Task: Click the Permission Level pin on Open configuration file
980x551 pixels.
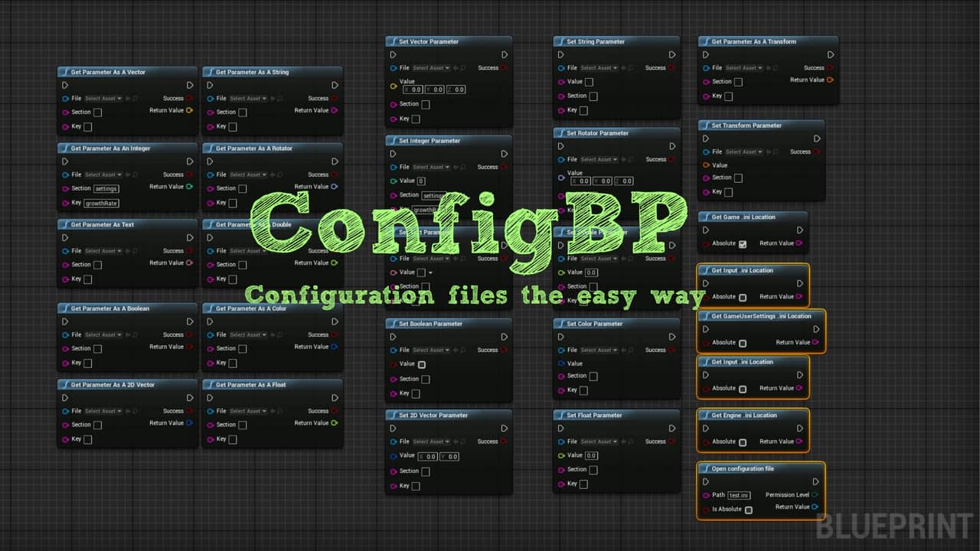Action: 815,495
